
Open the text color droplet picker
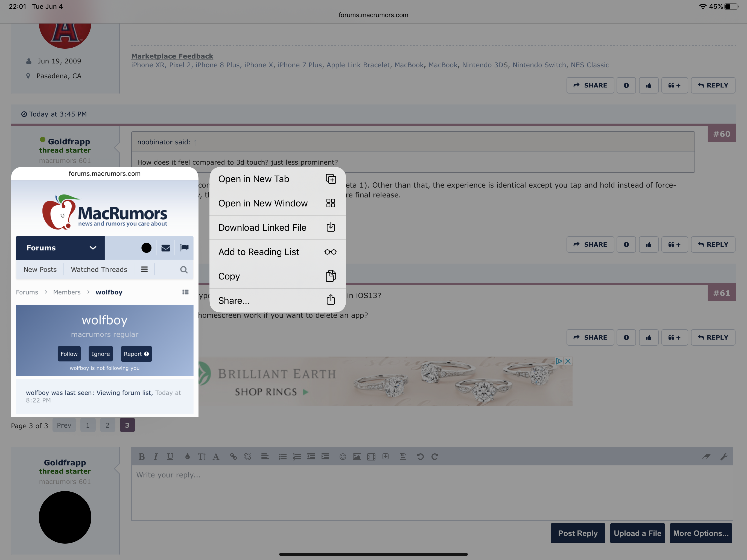[187, 457]
